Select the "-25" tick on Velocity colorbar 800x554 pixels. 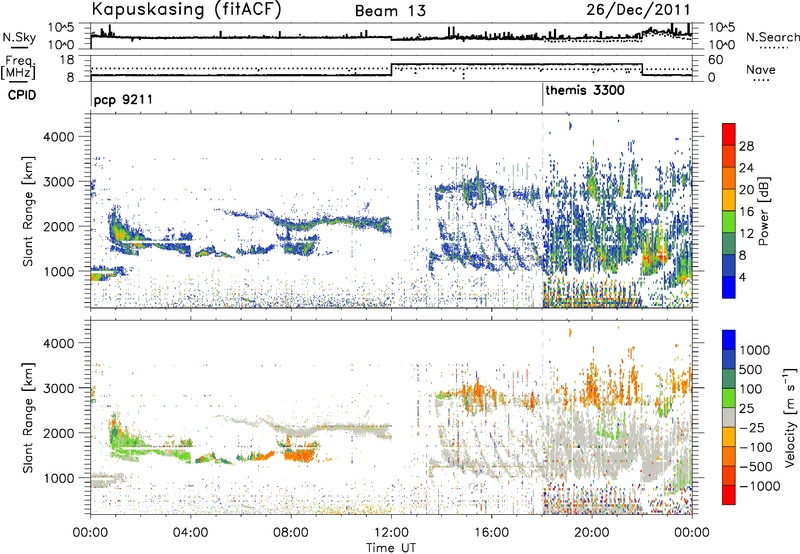click(x=752, y=428)
